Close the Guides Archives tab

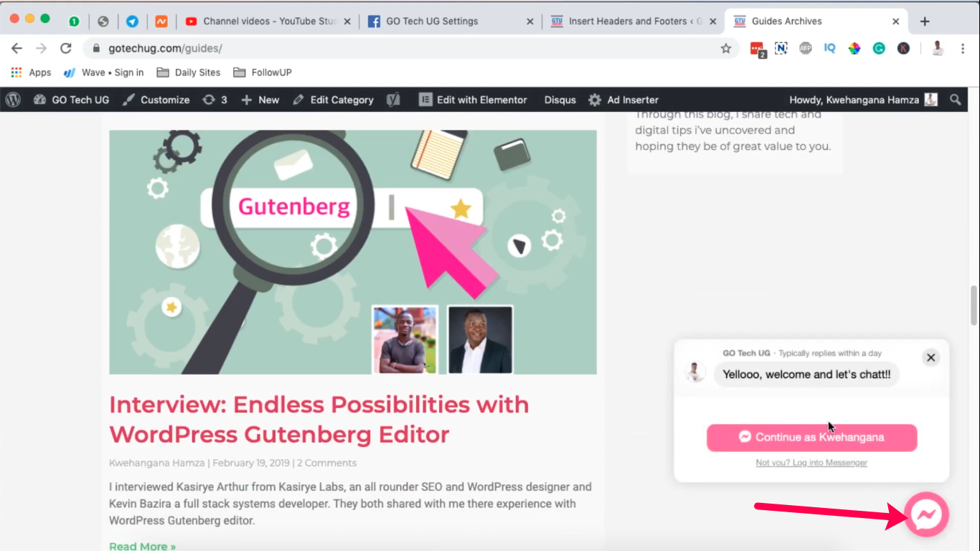[x=896, y=22]
